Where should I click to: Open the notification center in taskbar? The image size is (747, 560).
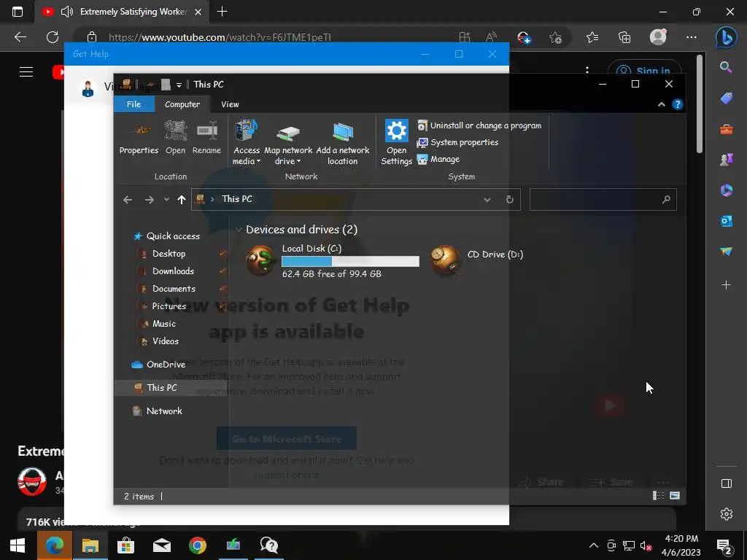point(724,545)
